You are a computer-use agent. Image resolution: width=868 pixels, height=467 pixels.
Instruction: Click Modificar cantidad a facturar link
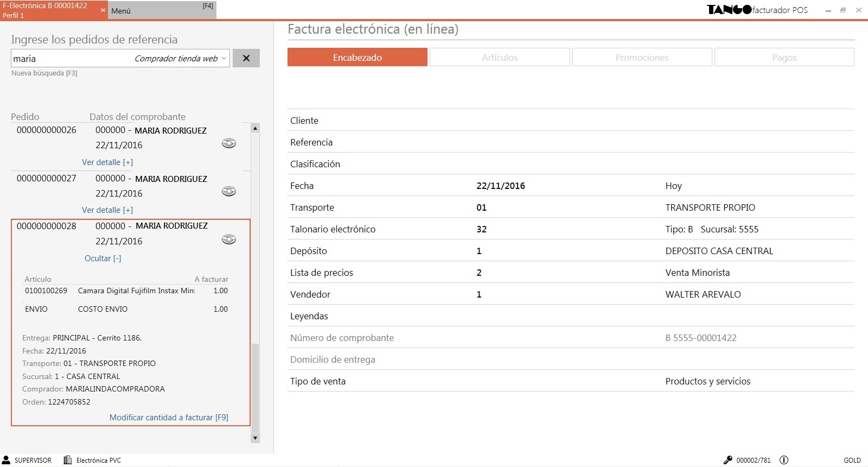click(169, 418)
